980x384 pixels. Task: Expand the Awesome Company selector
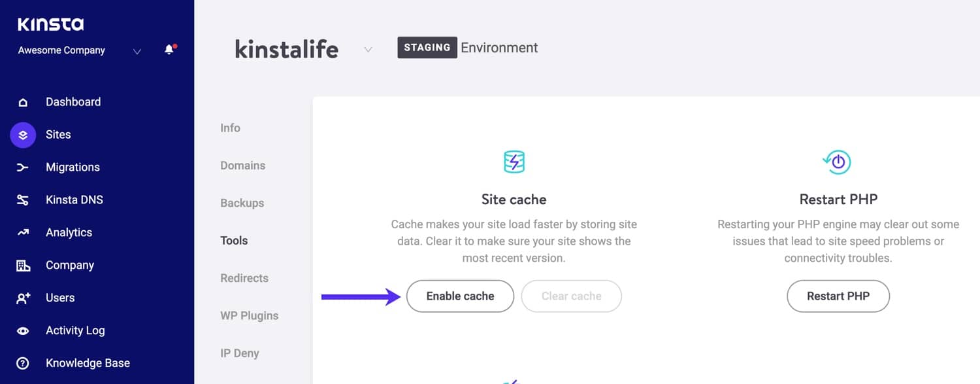(x=137, y=50)
